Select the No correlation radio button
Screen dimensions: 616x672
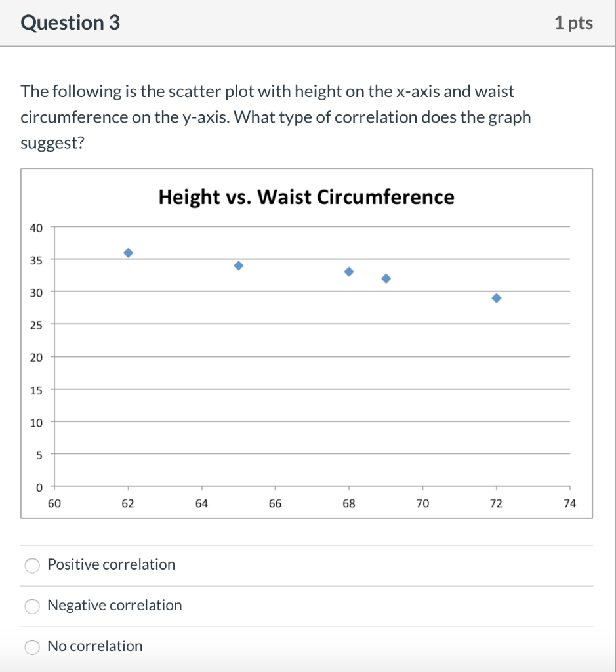tap(31, 647)
